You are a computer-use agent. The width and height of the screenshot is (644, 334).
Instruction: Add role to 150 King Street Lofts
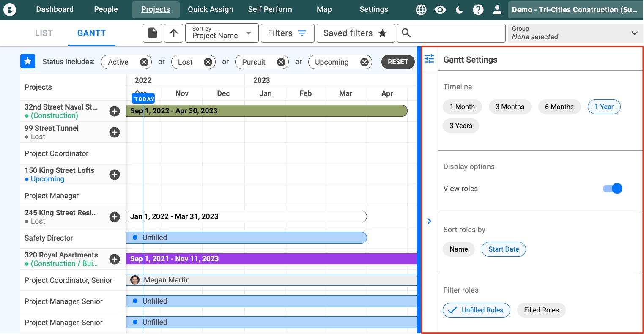115,175
